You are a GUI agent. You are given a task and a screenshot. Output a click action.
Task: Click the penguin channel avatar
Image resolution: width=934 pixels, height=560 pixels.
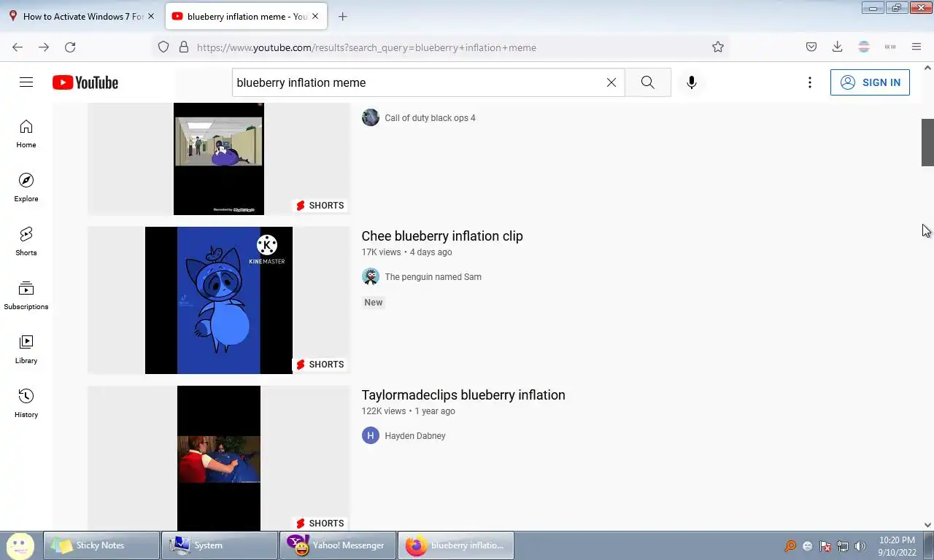point(371,276)
